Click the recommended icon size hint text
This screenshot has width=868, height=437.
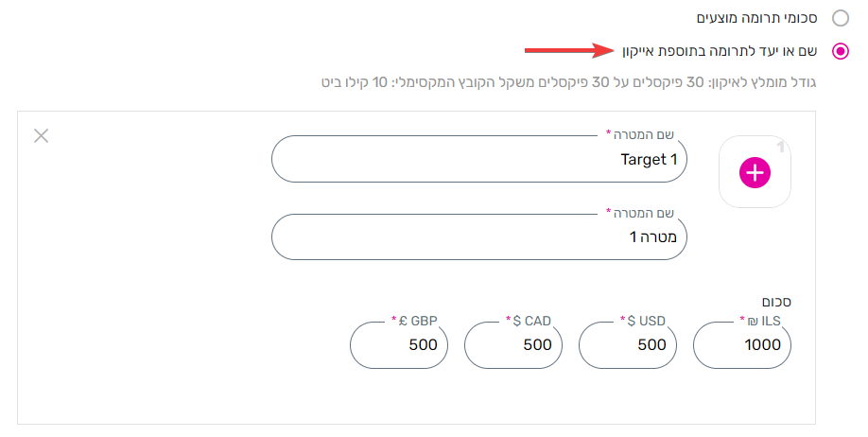[568, 82]
